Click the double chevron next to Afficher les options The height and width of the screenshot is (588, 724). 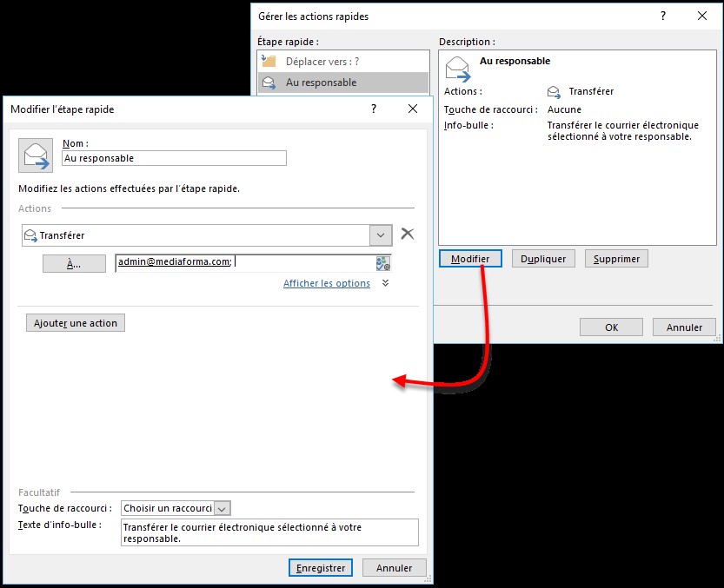pyautogui.click(x=386, y=283)
